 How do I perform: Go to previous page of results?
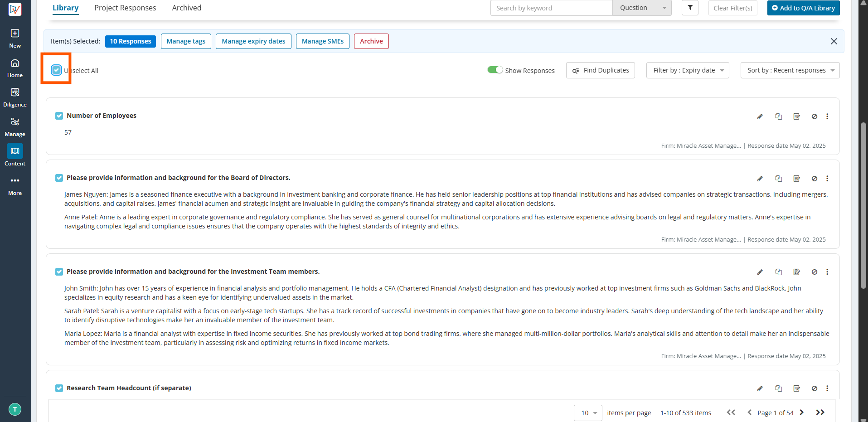[x=749, y=412]
